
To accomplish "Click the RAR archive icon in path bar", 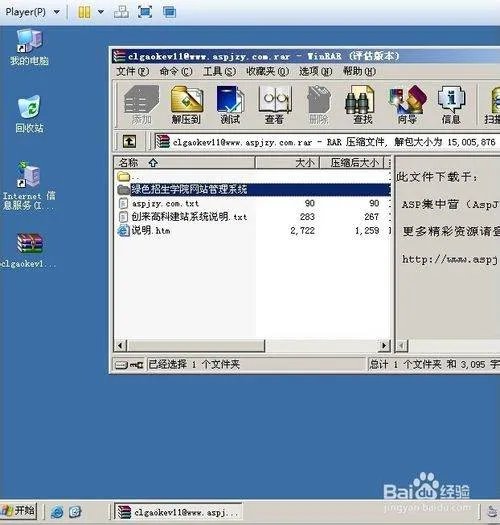I will pos(162,142).
